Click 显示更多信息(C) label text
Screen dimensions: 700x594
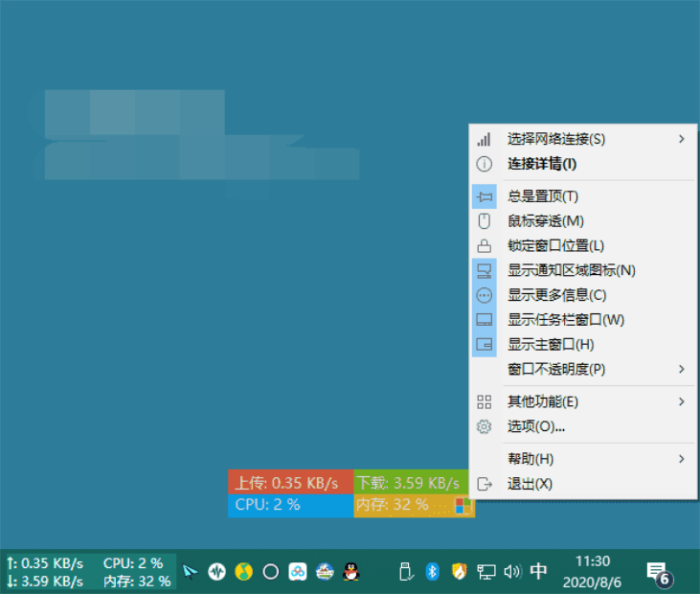coord(556,295)
